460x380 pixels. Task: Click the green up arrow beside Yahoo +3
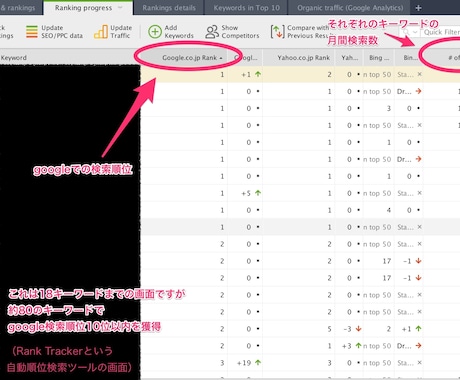tap(358, 345)
